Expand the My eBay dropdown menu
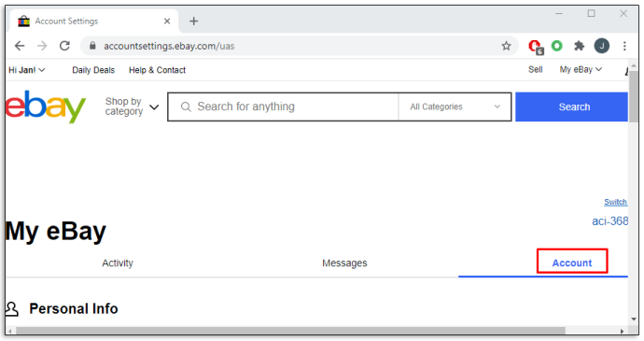Screen dimensions: 644x341 point(581,69)
